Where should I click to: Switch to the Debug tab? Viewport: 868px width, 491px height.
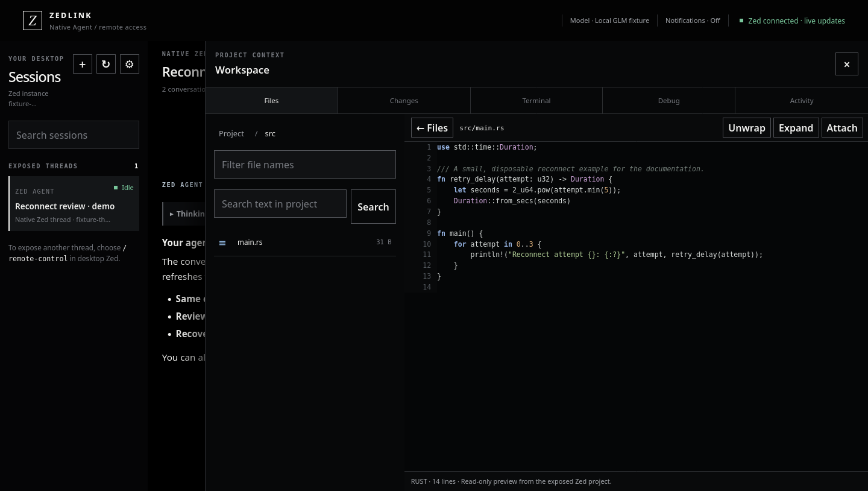pyautogui.click(x=669, y=101)
